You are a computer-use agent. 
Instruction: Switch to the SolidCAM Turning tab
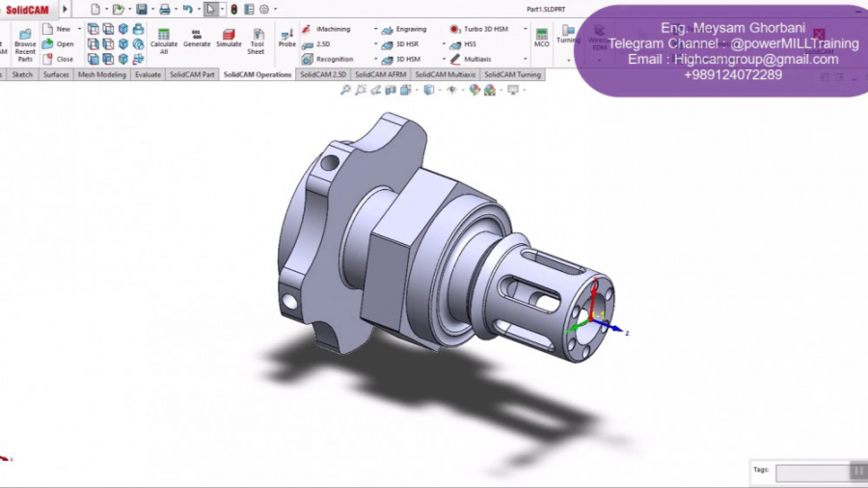click(x=512, y=74)
